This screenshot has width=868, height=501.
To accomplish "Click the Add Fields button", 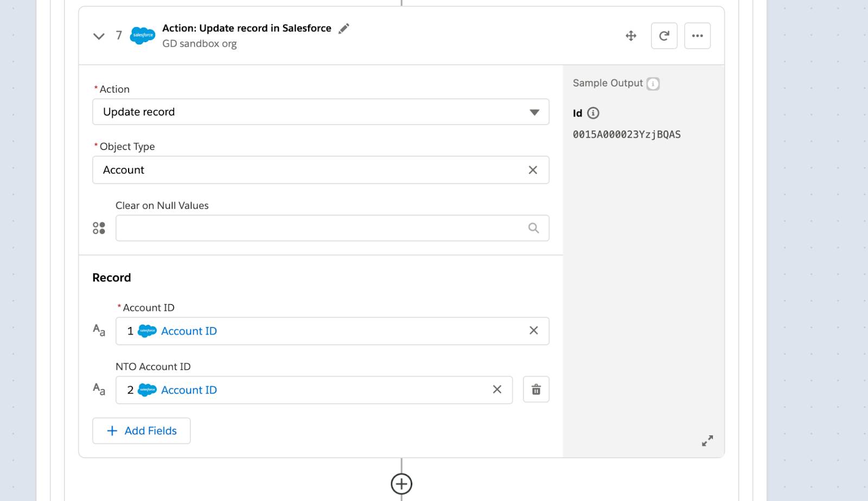I will pos(141,431).
